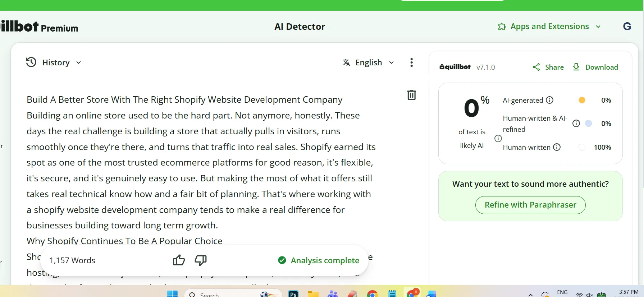Click the 1,157 Words counter
The width and height of the screenshot is (644, 297).
coord(72,260)
